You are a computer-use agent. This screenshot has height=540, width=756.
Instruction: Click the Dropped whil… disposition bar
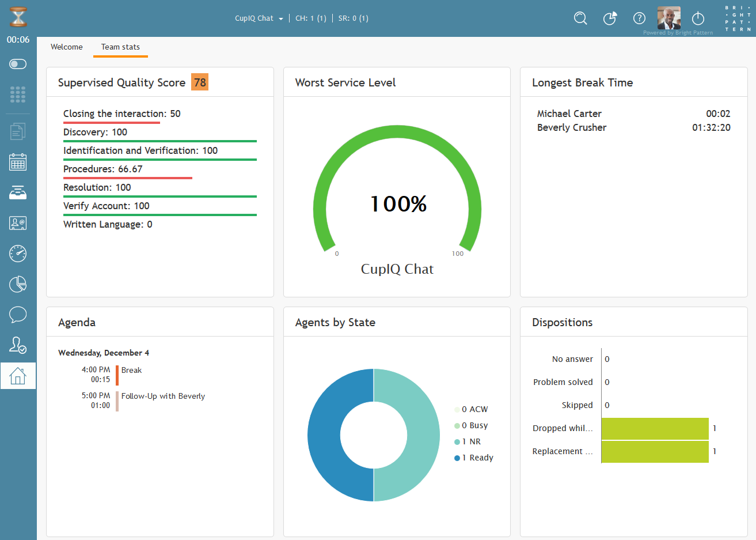pyautogui.click(x=655, y=428)
